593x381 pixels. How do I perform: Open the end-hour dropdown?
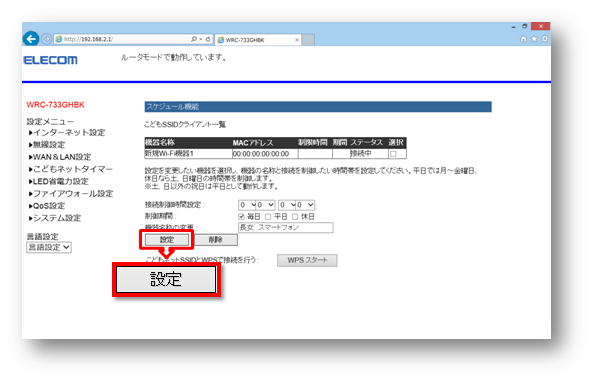coord(287,205)
